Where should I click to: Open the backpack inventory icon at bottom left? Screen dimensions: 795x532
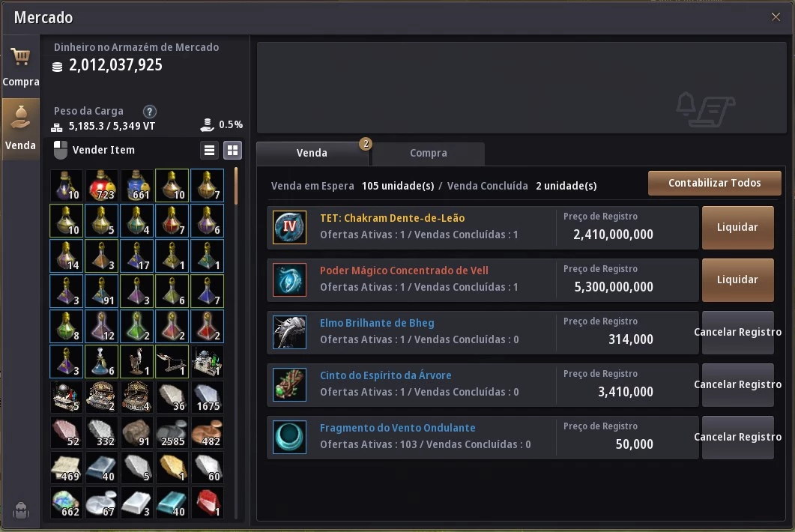(x=20, y=510)
